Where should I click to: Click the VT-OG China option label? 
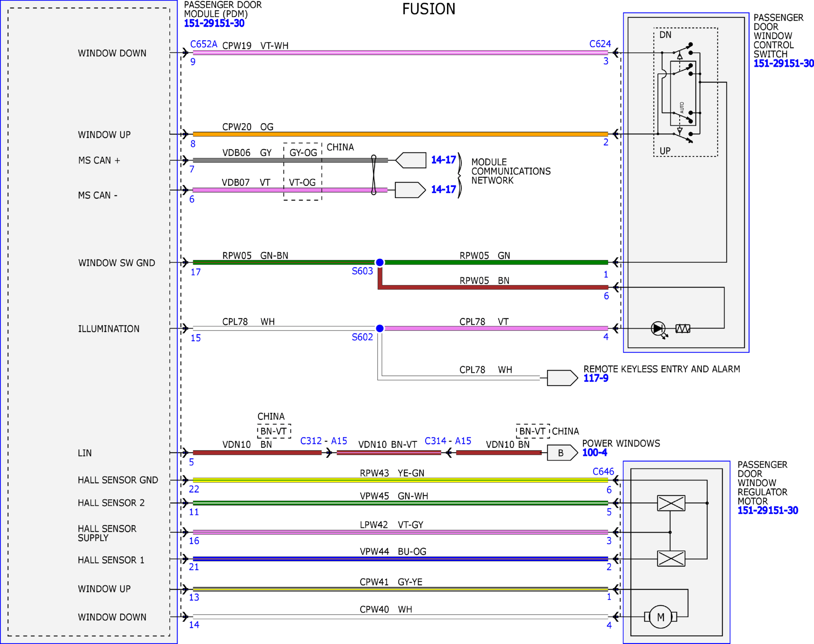(x=302, y=183)
